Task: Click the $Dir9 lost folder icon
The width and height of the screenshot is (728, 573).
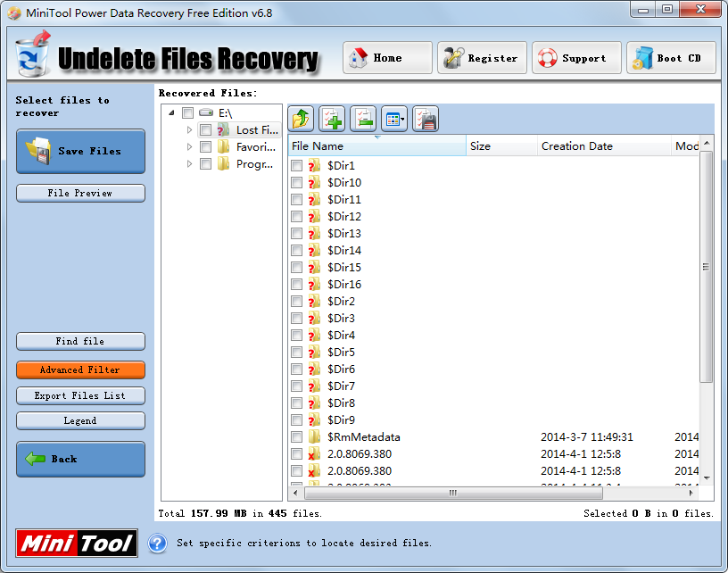Action: pyautogui.click(x=314, y=419)
